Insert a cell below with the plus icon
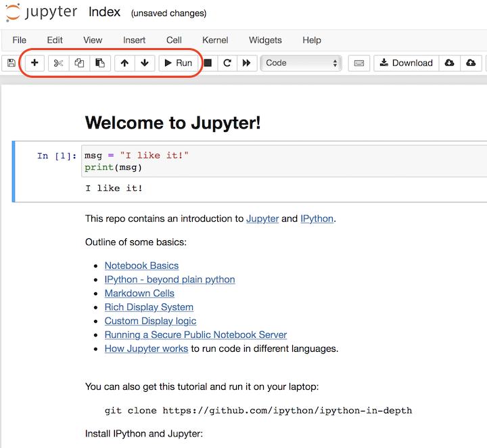Screen dimensions: 487x448 point(34,63)
